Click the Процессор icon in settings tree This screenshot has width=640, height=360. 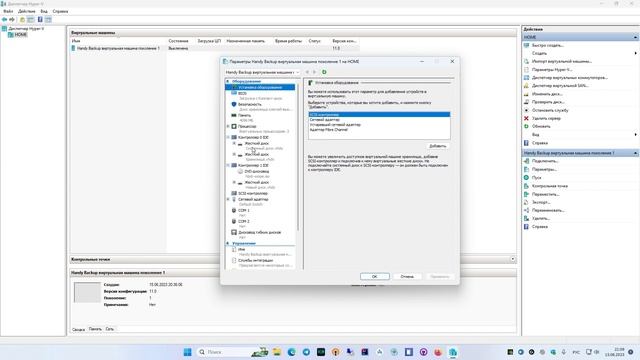coord(234,127)
